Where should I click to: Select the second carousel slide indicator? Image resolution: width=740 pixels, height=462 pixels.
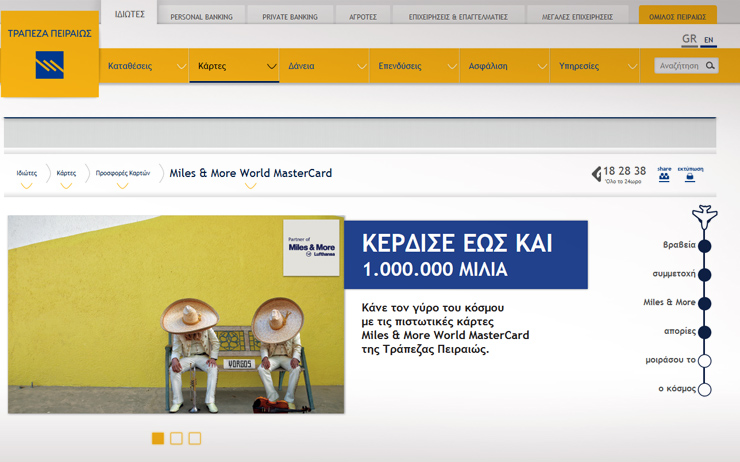coord(176,438)
